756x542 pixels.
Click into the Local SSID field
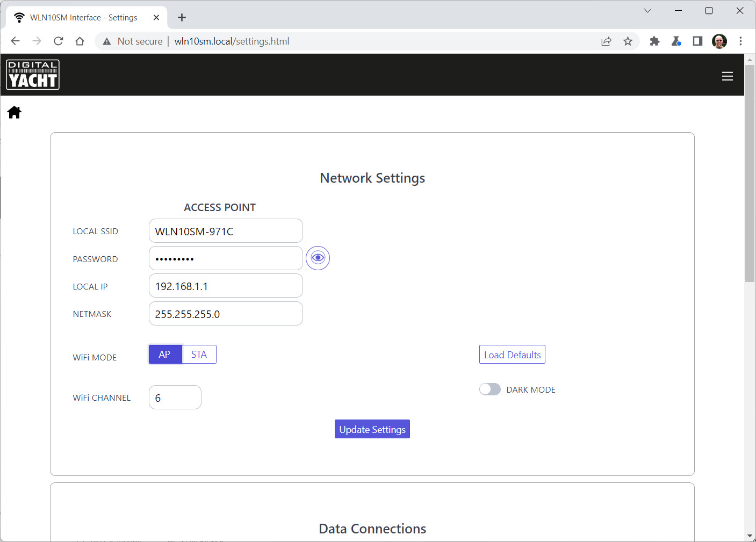226,231
